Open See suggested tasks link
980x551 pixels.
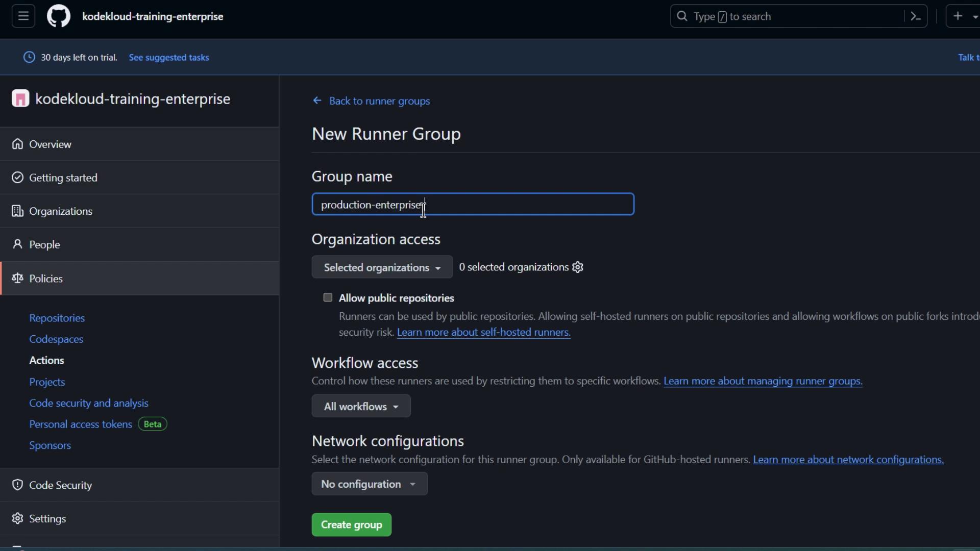169,58
